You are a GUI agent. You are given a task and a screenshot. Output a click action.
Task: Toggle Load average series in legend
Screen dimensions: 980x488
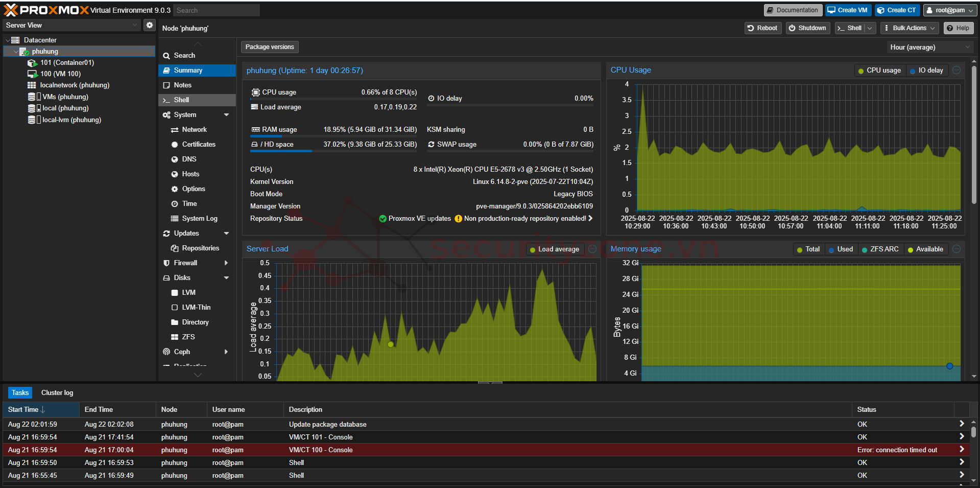click(555, 249)
